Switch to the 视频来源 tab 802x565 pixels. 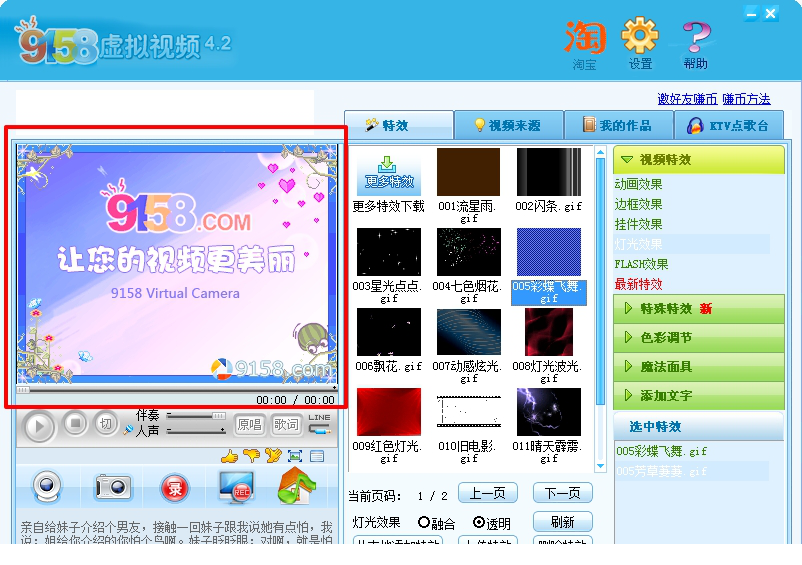point(509,125)
